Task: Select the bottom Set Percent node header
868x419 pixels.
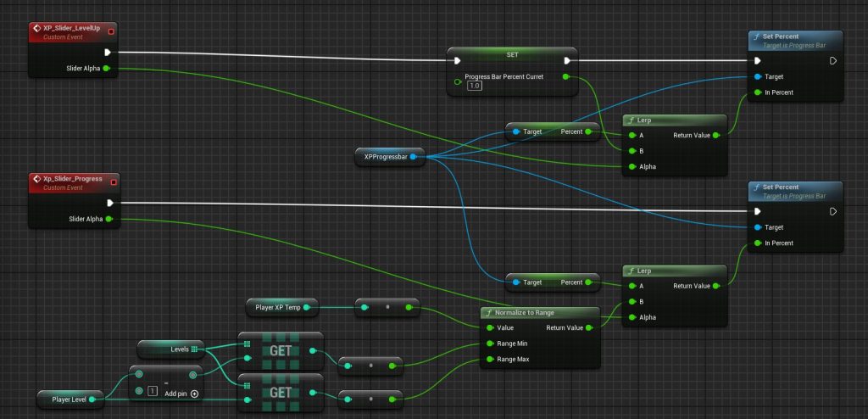Action: click(x=794, y=190)
